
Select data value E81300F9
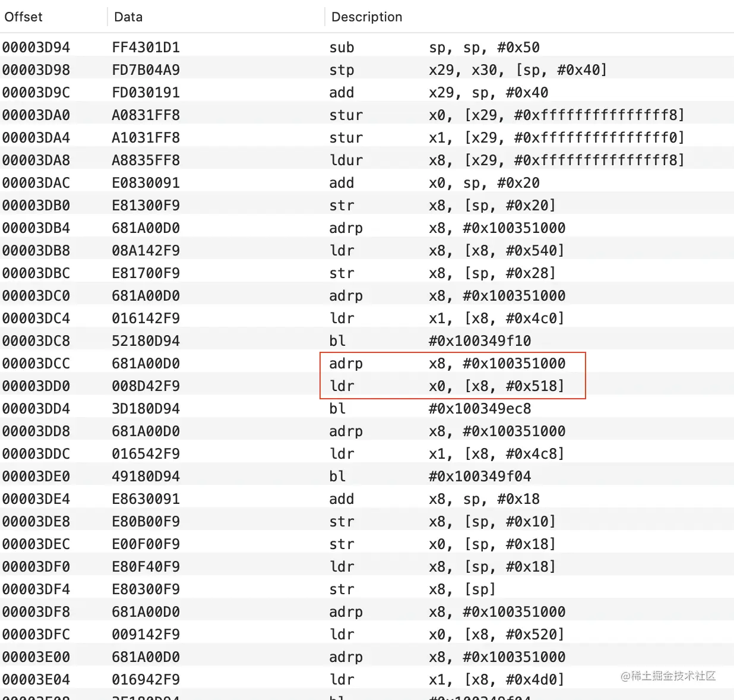(145, 206)
